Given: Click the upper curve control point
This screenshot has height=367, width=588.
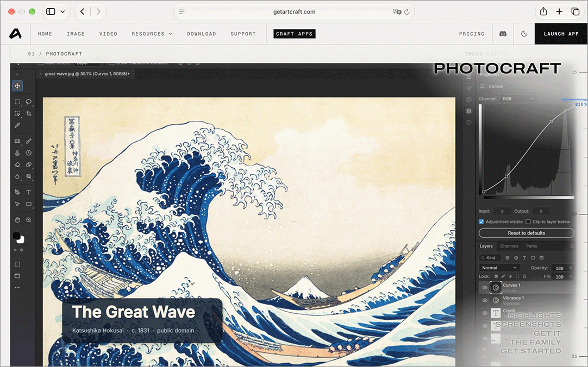Looking at the screenshot, I should click(x=551, y=122).
